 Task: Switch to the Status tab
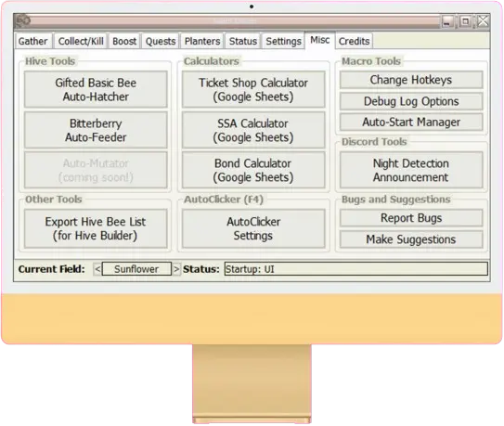tap(243, 41)
